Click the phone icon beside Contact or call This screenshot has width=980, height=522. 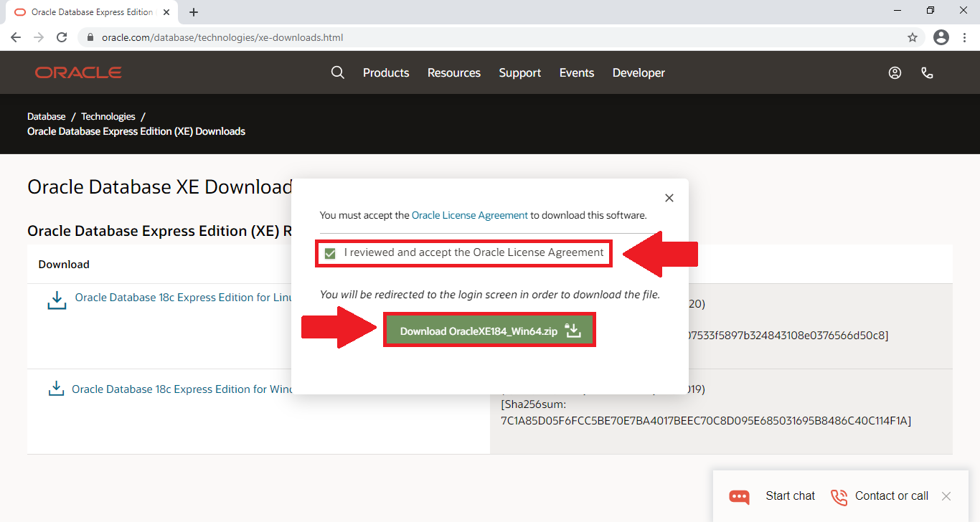[839, 496]
